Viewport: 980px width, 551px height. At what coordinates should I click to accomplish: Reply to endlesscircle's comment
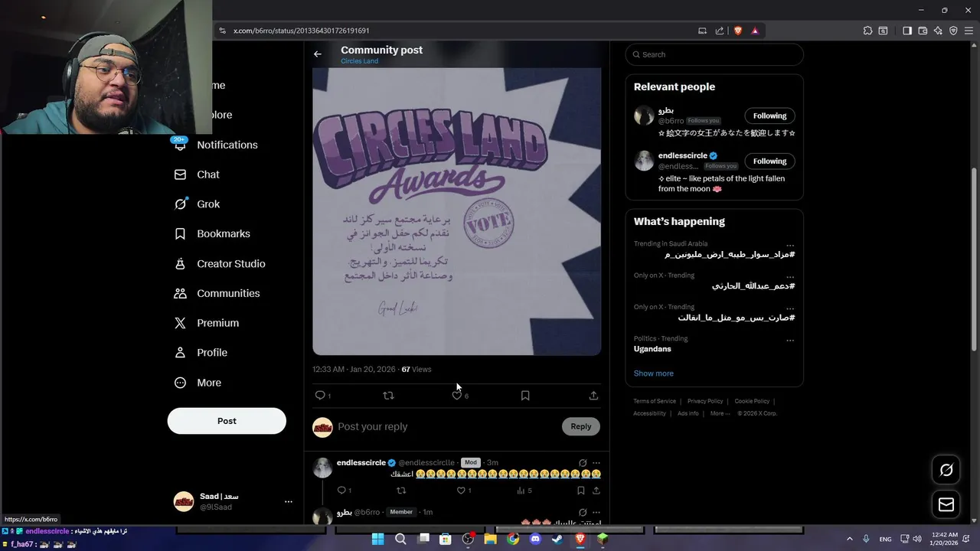click(341, 491)
